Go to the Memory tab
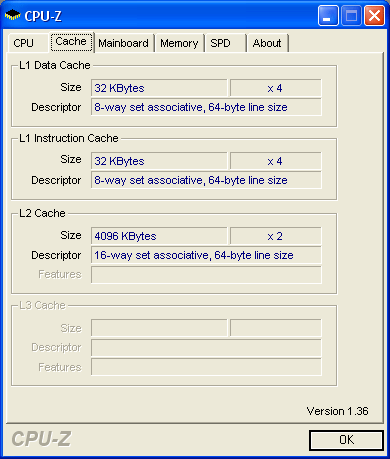This screenshot has height=459, width=390. click(179, 43)
